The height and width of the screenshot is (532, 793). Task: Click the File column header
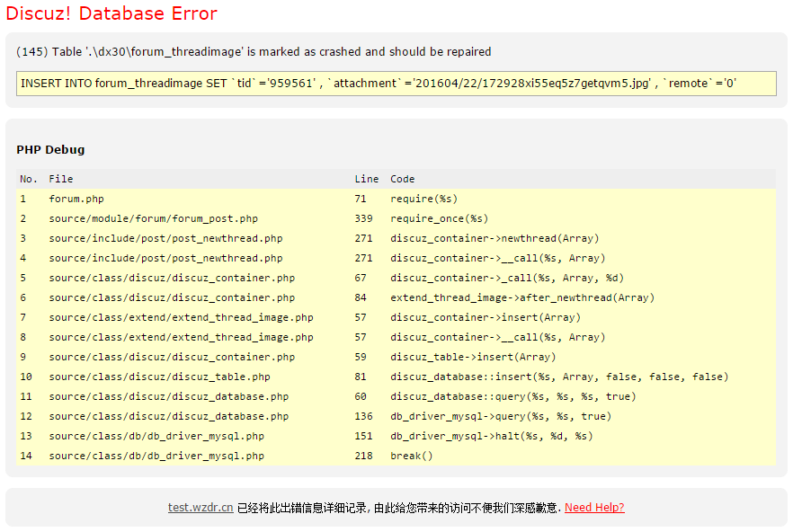pyautogui.click(x=61, y=179)
